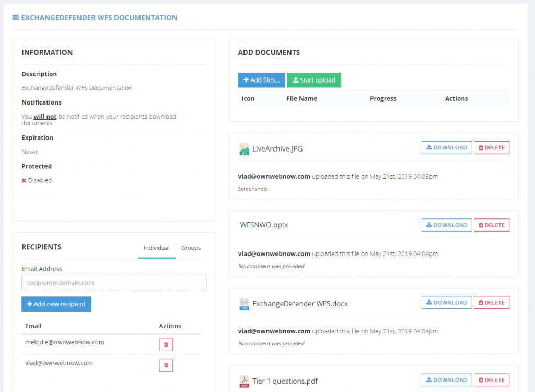This screenshot has width=535, height=392.
Task: Click the Start upload button
Action: click(314, 80)
